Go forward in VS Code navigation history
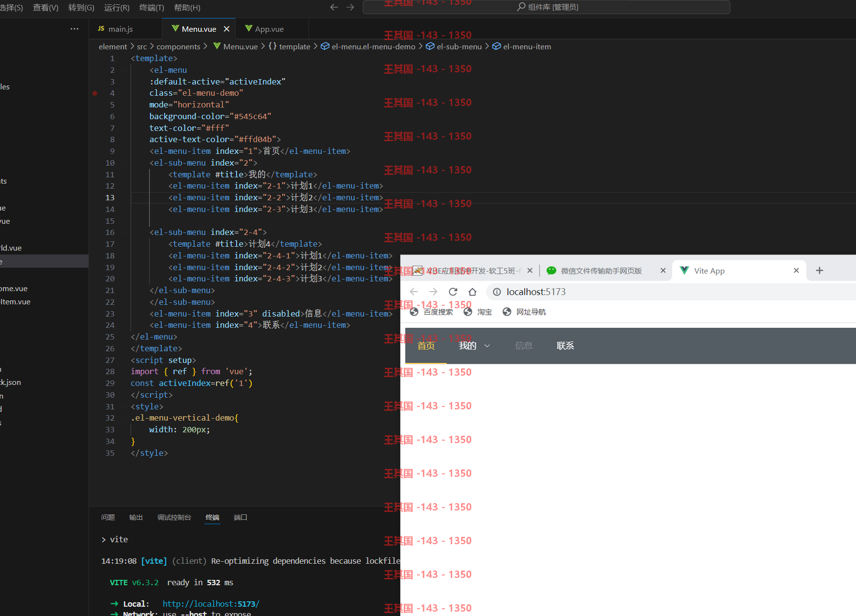 pos(350,7)
